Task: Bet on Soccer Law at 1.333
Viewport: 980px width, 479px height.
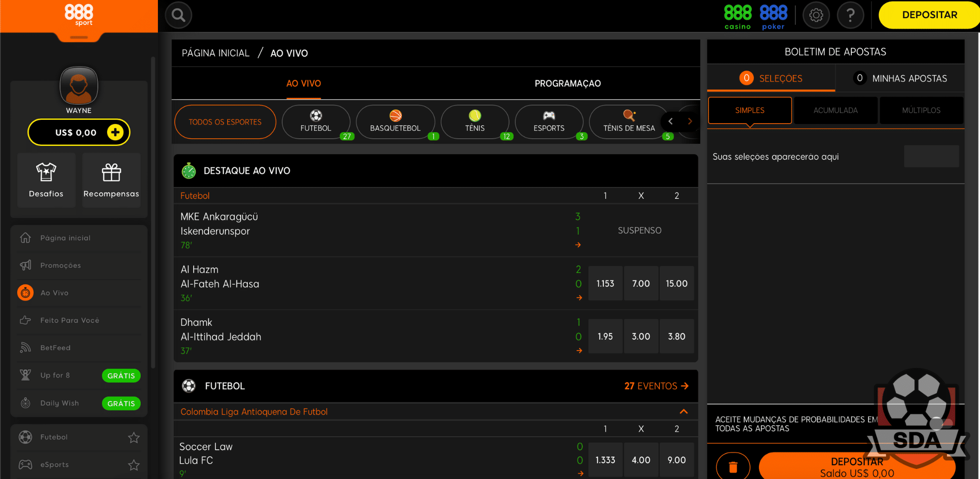Action: pos(605,460)
